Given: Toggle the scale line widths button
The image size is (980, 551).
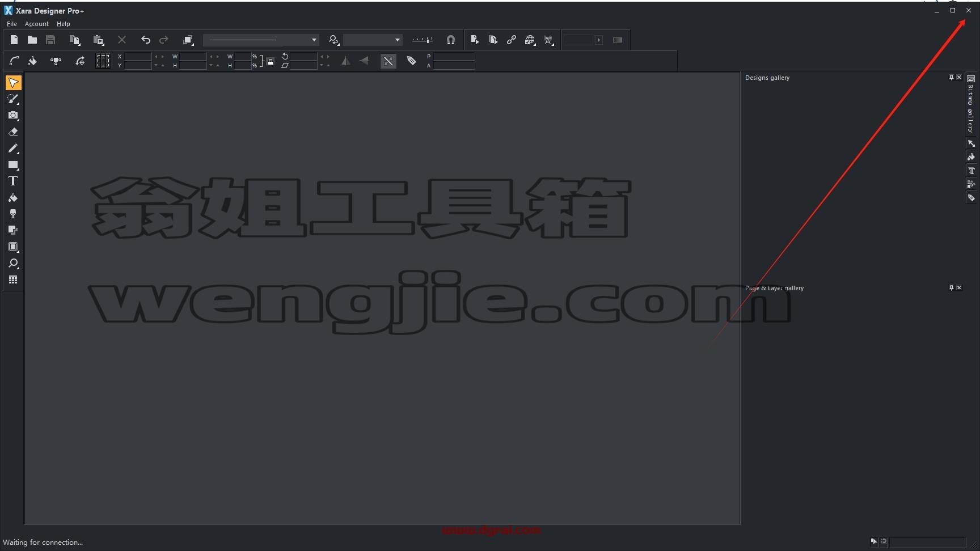Looking at the screenshot, I should [388, 61].
